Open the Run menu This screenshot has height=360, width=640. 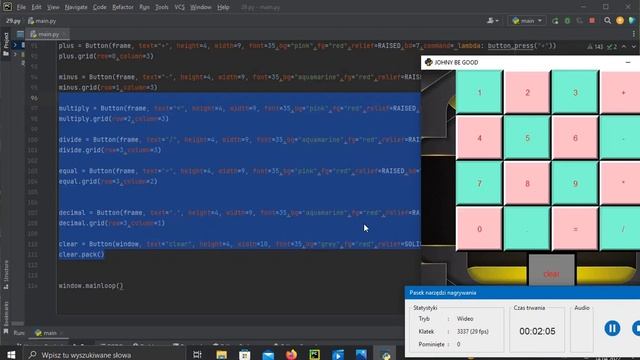point(144,7)
